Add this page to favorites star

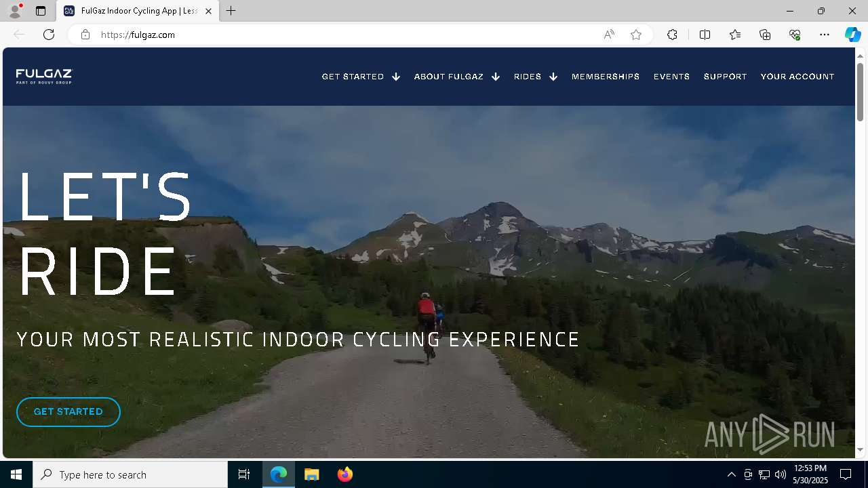tap(636, 35)
